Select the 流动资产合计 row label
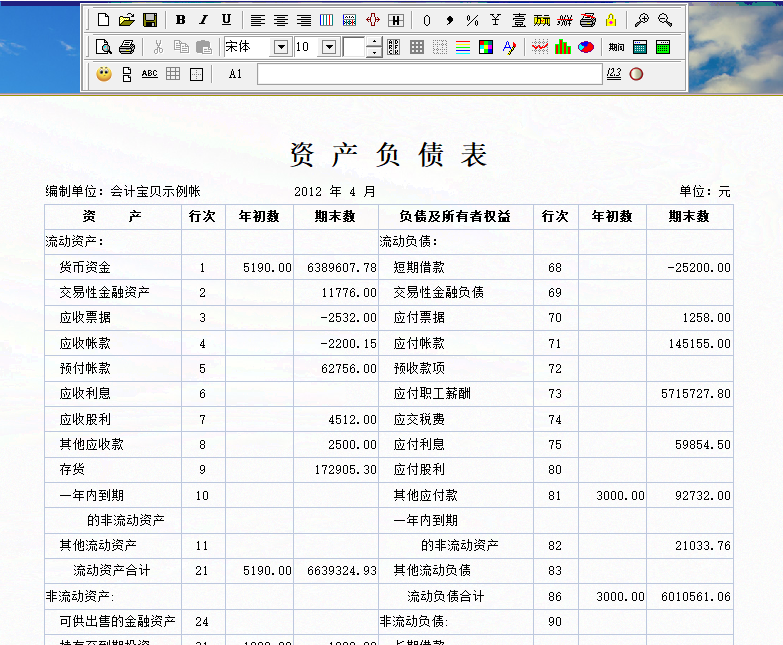The image size is (783, 645). click(111, 570)
